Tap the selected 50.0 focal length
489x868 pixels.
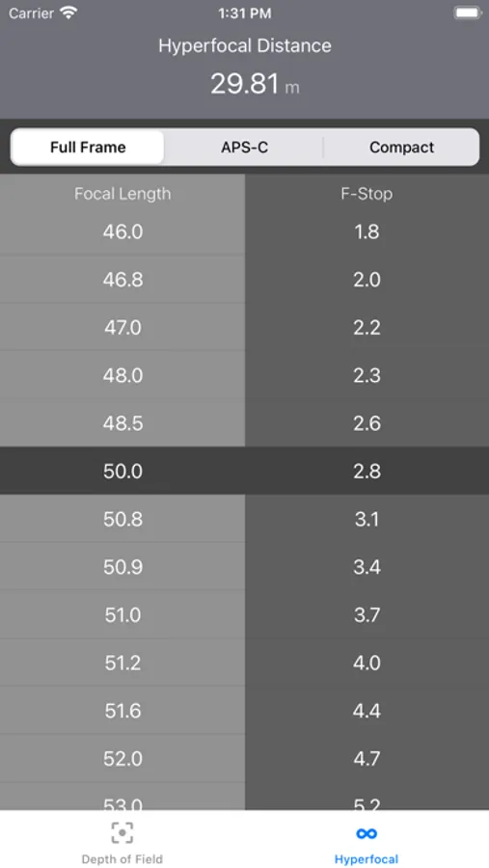pos(122,471)
